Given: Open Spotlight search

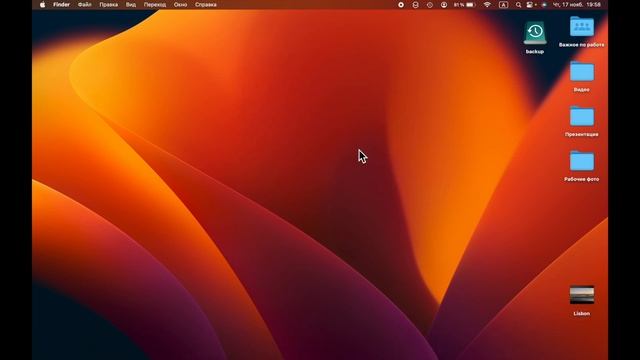Looking at the screenshot, I should point(518,5).
